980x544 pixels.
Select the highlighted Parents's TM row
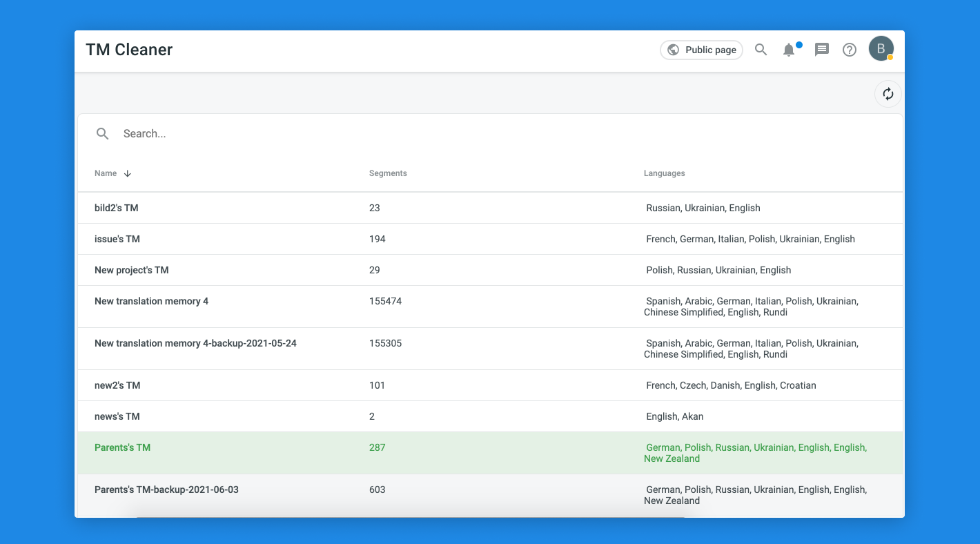coord(490,453)
